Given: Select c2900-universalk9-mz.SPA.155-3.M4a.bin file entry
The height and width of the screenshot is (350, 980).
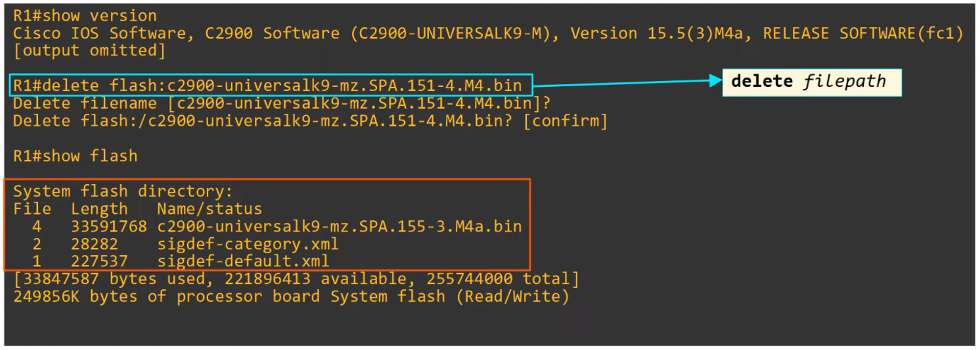Looking at the screenshot, I should (x=339, y=226).
